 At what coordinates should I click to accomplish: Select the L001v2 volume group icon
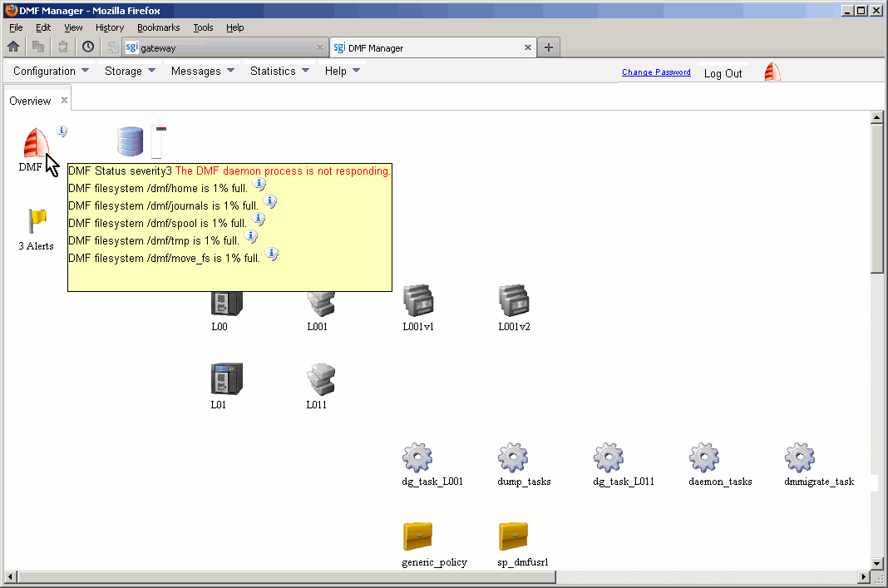click(x=514, y=301)
